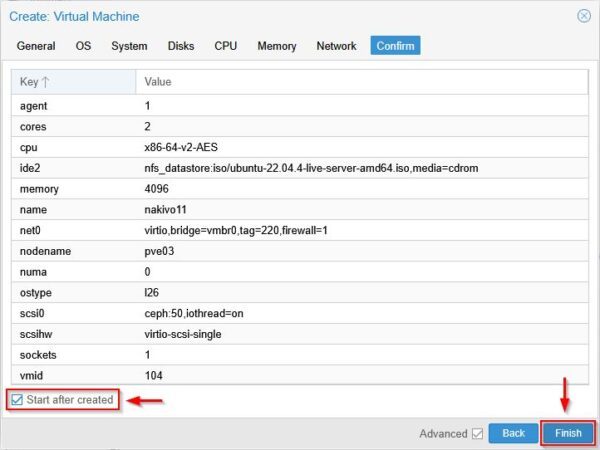Screen dimensions: 600x450
Task: Click the net0 virtio bridge value
Action: pyautogui.click(x=236, y=230)
